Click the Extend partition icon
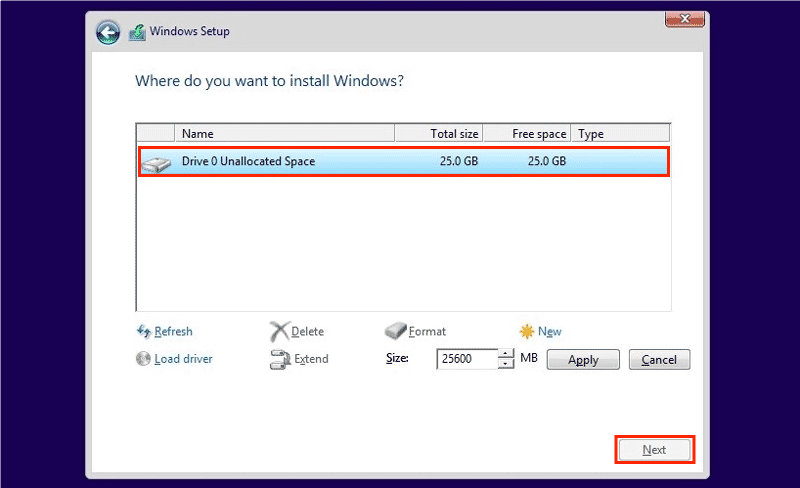Screen dimensions: 800x488 click(280, 359)
